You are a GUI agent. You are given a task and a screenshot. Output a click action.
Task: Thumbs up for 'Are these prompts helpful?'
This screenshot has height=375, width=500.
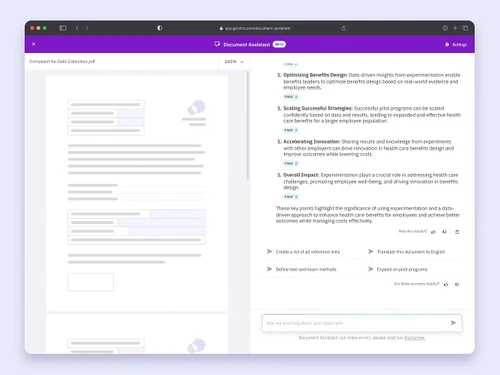pos(446,284)
